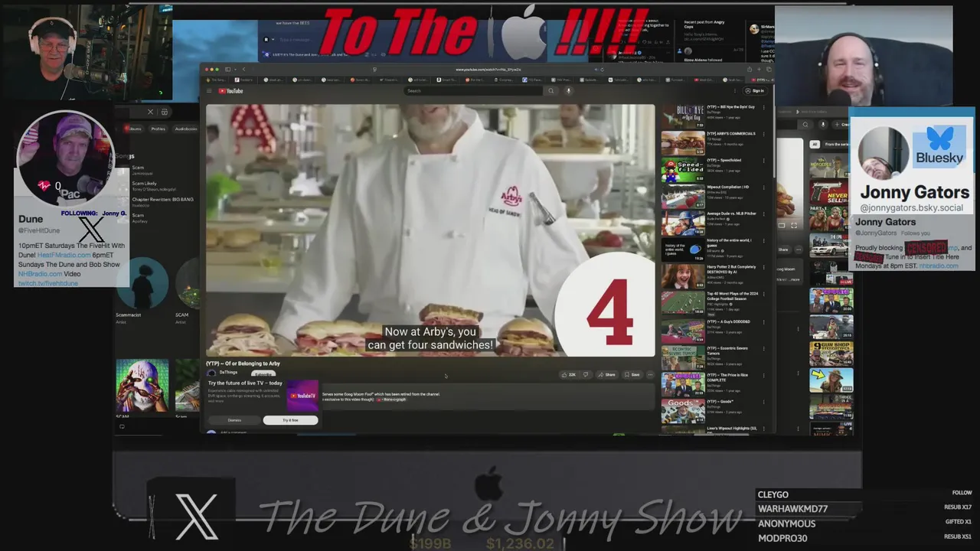This screenshot has height=551, width=980.
Task: Show the Safari tab overview
Action: 768,70
